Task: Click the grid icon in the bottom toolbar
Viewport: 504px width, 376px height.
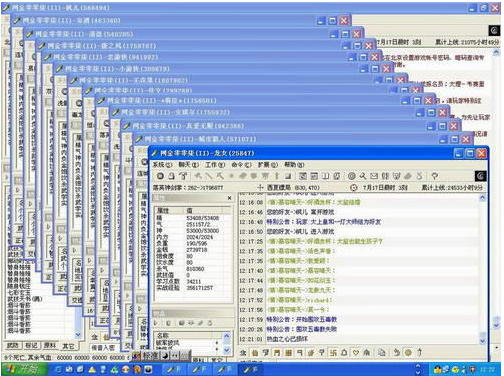Action: 288,352
